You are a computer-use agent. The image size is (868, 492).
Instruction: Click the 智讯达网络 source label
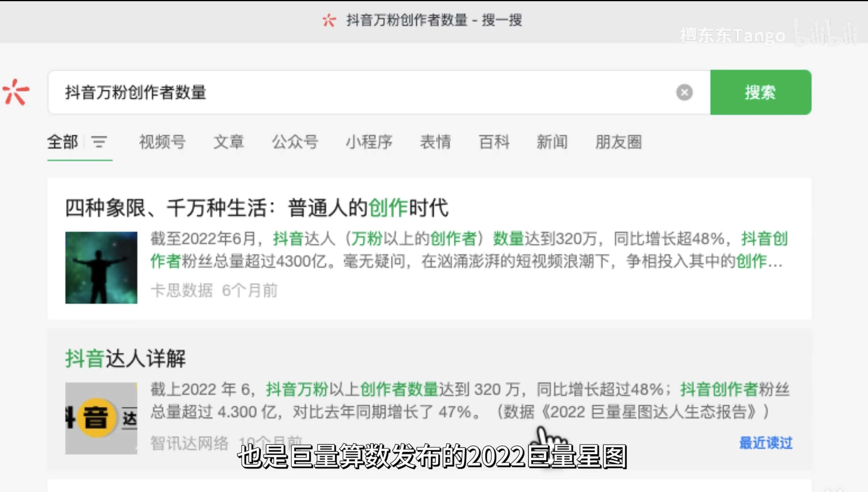click(x=189, y=443)
